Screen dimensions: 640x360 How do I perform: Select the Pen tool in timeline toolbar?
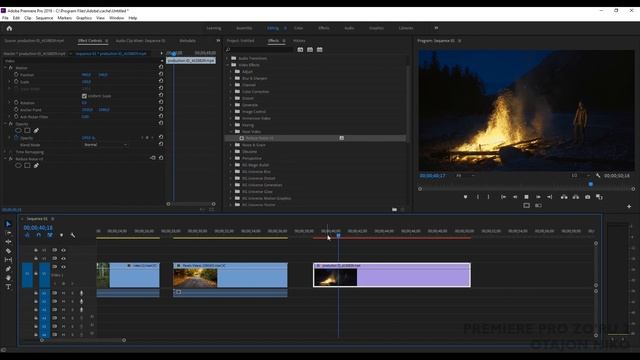(8, 269)
